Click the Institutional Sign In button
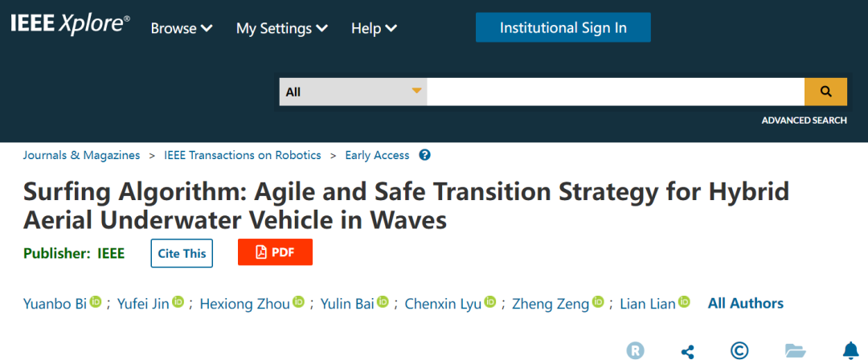Image resolution: width=868 pixels, height=364 pixels. 563,27
